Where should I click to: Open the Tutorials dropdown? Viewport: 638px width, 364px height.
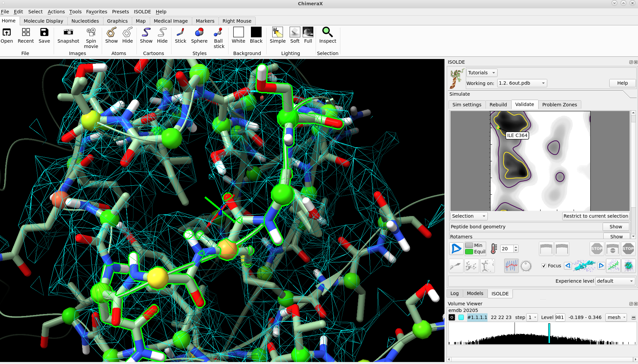coord(482,73)
